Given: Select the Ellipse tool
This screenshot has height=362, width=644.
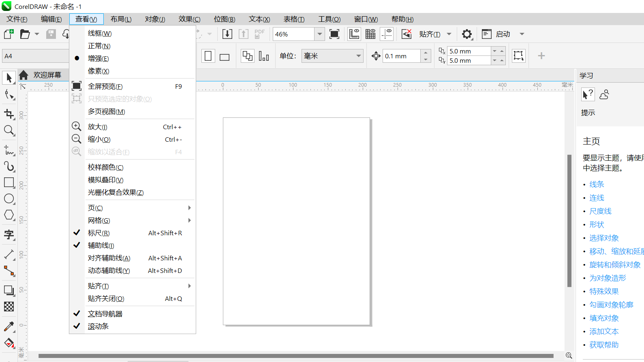Looking at the screenshot, I should [x=9, y=199].
